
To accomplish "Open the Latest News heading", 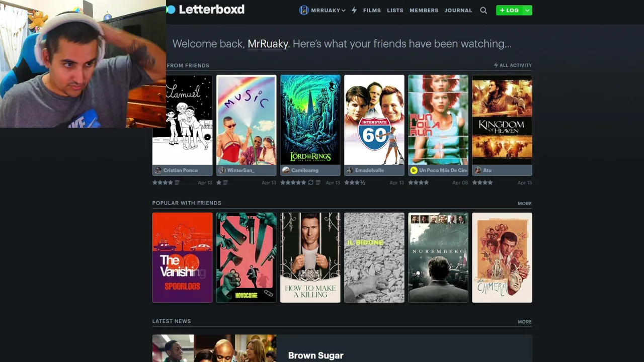I will point(172,321).
